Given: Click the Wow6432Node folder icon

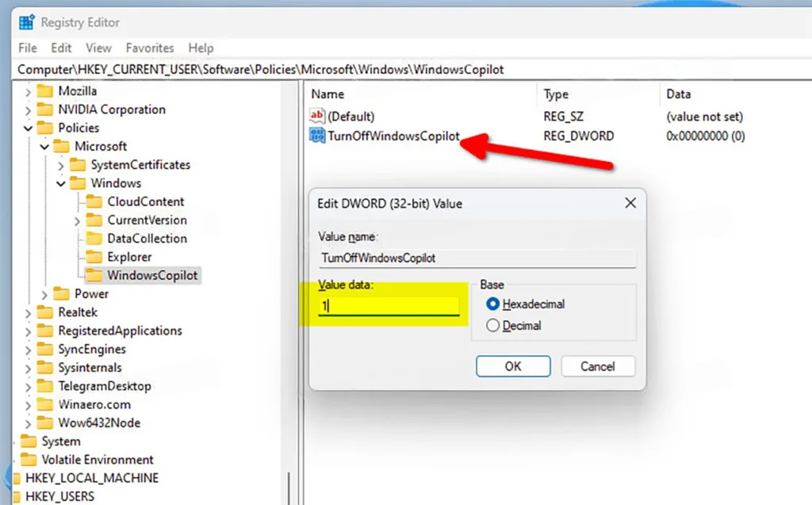Looking at the screenshot, I should [45, 423].
